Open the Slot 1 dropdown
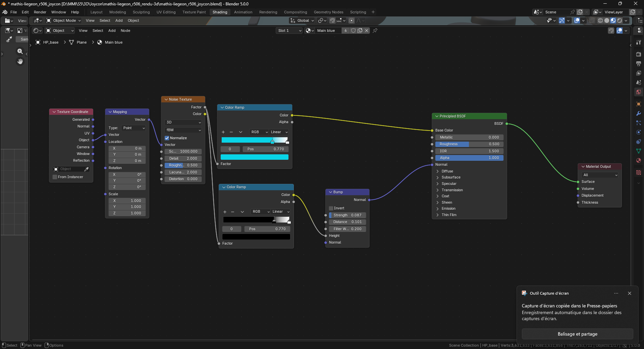Screen dimensions: 644x349 [289, 31]
